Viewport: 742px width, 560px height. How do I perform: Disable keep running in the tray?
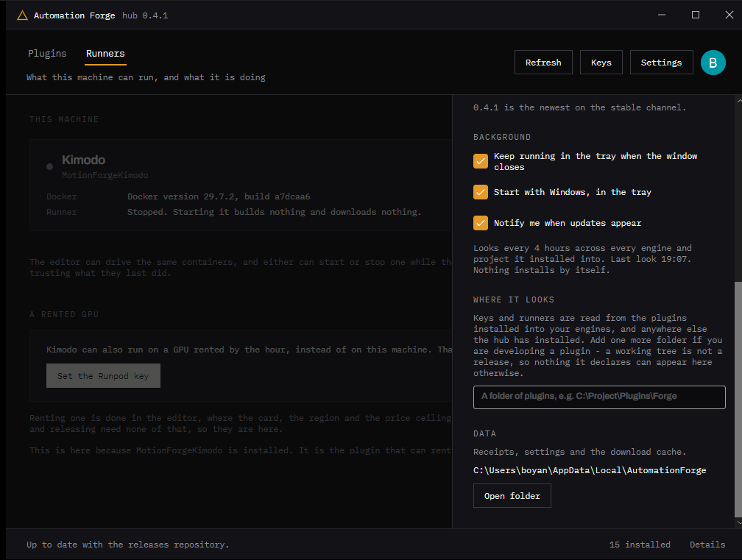click(480, 161)
